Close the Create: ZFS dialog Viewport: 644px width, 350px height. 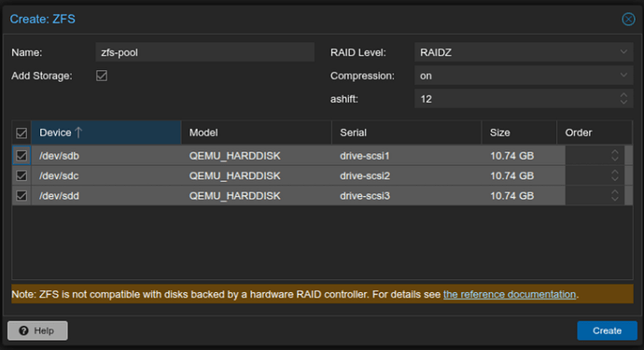point(628,20)
